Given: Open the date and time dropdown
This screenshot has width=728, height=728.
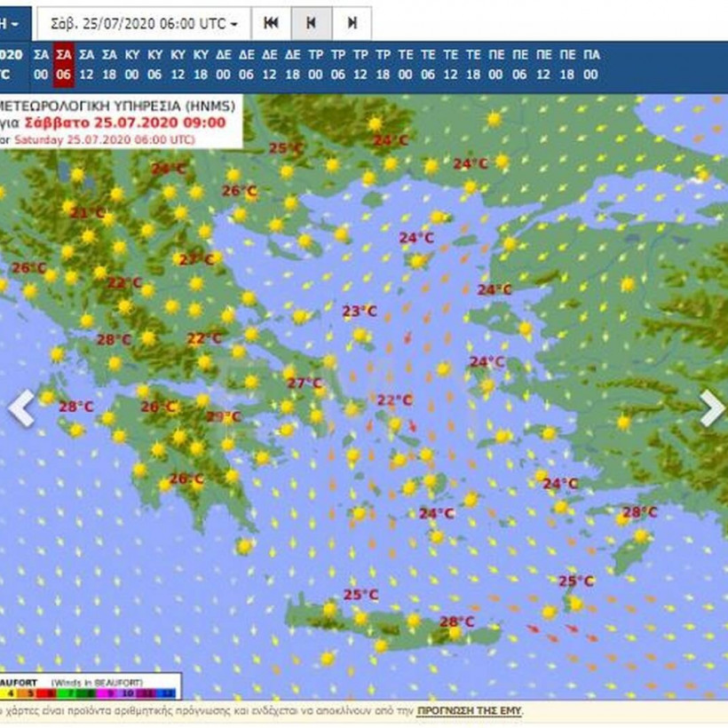Looking at the screenshot, I should (145, 23).
